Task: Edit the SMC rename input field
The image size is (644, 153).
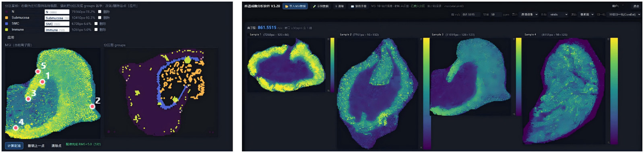Action: pos(57,24)
